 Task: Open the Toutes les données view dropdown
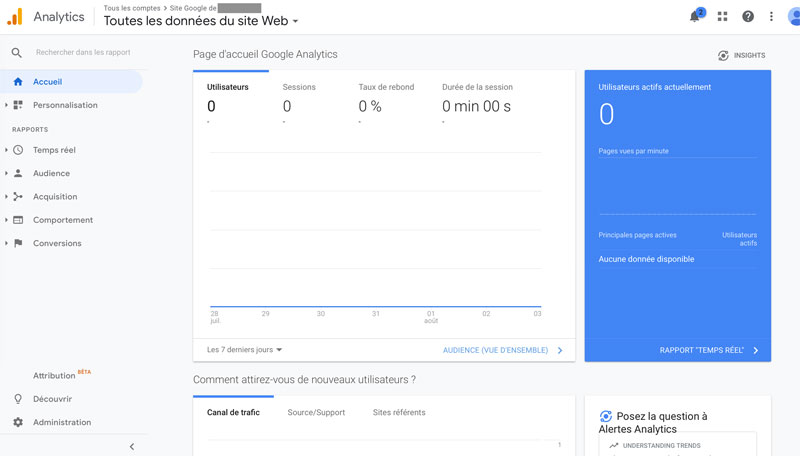[201, 21]
